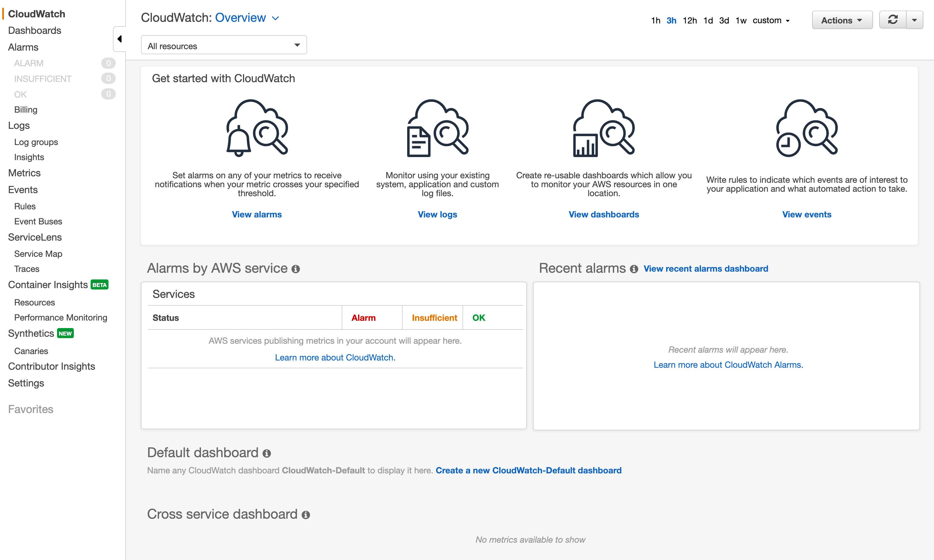The width and height of the screenshot is (934, 560).
Task: Click info icon beside Recent alarms
Action: [634, 269]
